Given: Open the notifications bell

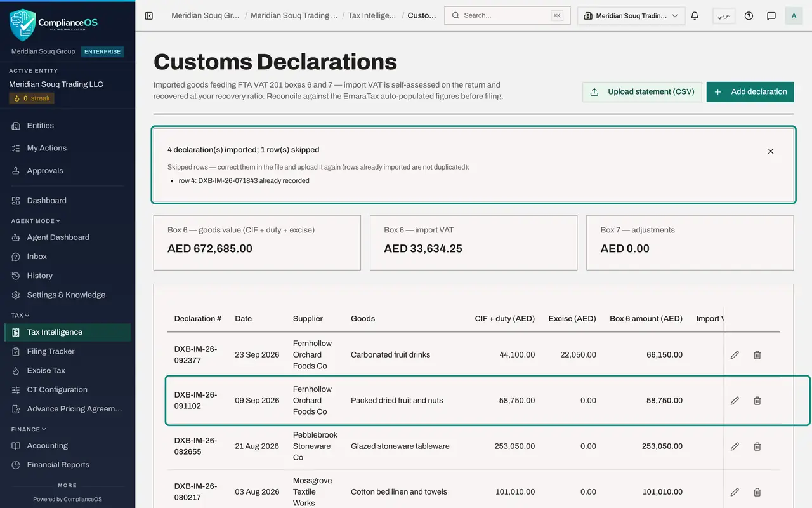Looking at the screenshot, I should tap(695, 16).
